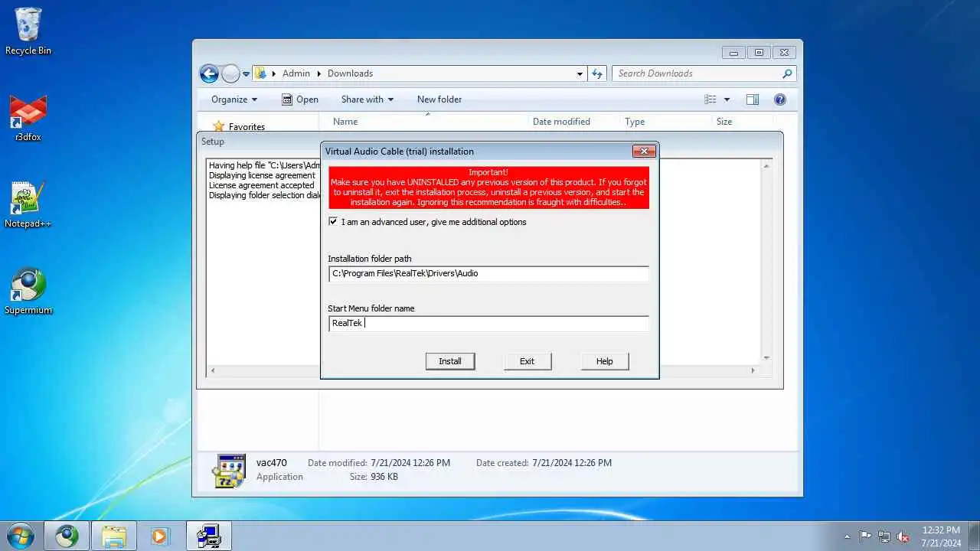Click the Show desktop button

pyautogui.click(x=974, y=536)
